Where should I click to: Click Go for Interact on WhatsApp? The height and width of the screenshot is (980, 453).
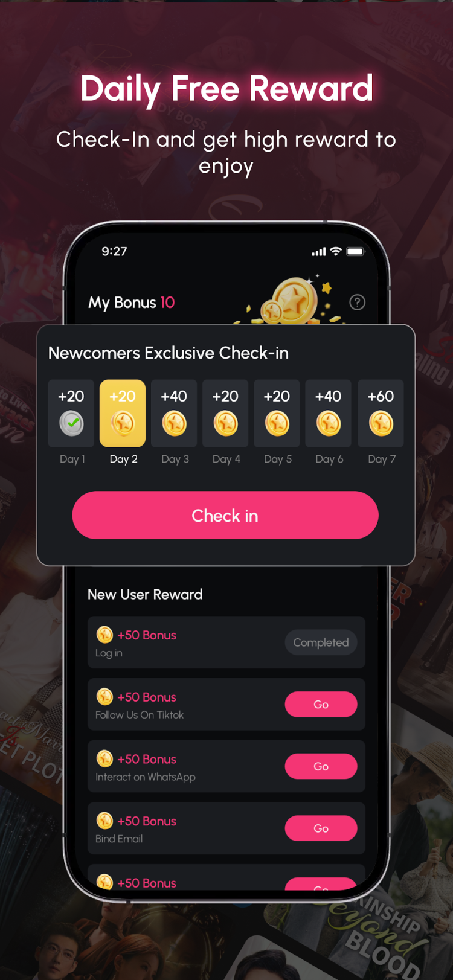(321, 766)
